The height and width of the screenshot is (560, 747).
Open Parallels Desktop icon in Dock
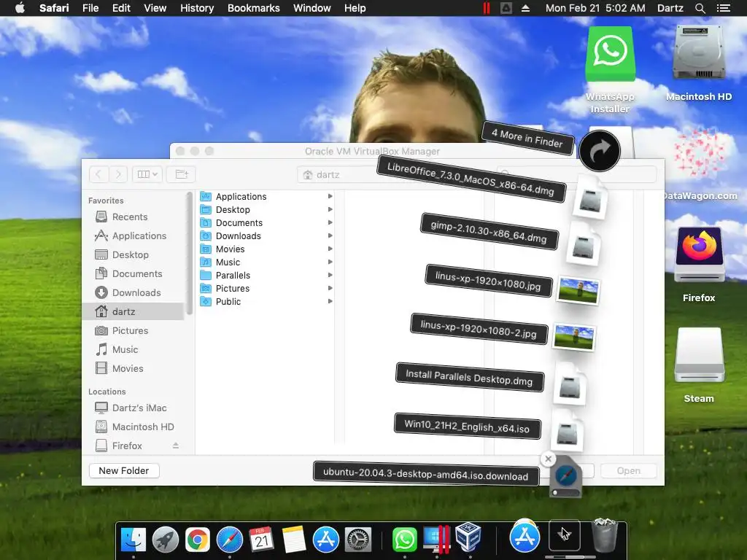click(436, 540)
